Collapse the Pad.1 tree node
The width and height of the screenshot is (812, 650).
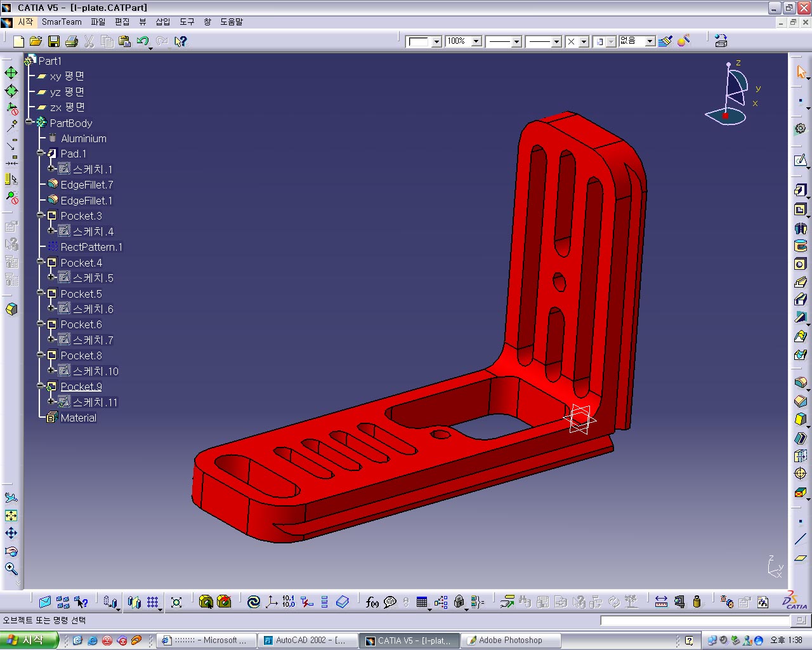pyautogui.click(x=41, y=154)
